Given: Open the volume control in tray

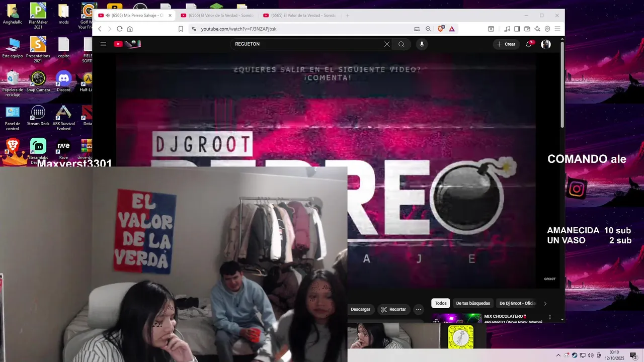Looking at the screenshot, I should pos(591,355).
